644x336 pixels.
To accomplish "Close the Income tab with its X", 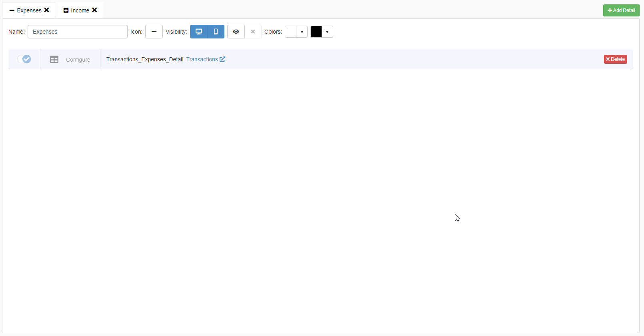I will pos(94,10).
